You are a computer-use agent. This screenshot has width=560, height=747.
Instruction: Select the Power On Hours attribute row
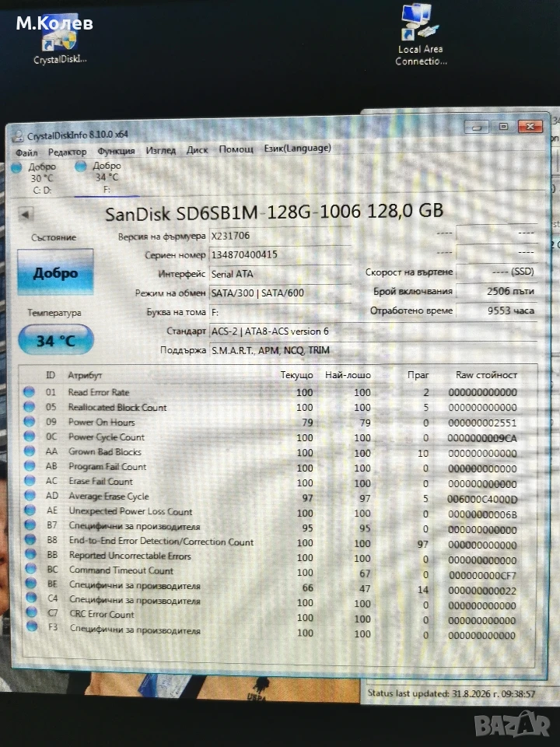point(278,422)
